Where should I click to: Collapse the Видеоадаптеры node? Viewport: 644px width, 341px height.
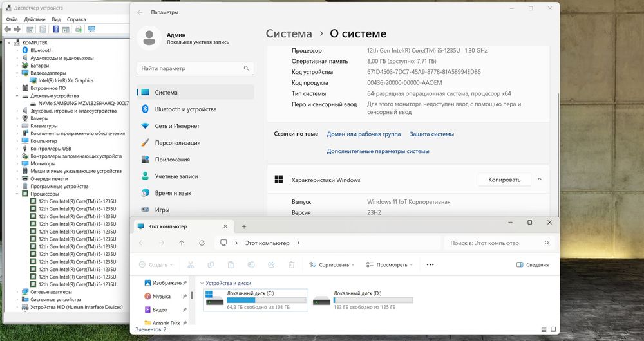click(17, 73)
